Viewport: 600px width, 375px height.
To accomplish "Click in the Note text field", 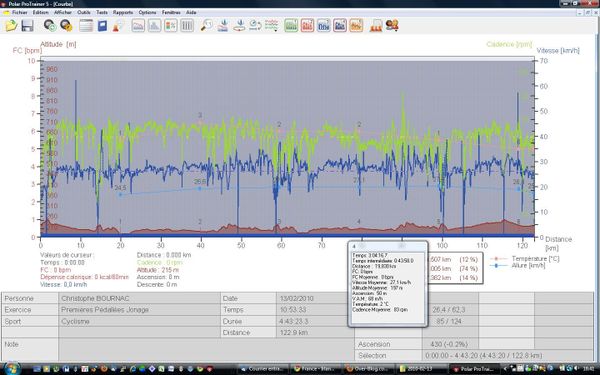I will tap(206, 349).
